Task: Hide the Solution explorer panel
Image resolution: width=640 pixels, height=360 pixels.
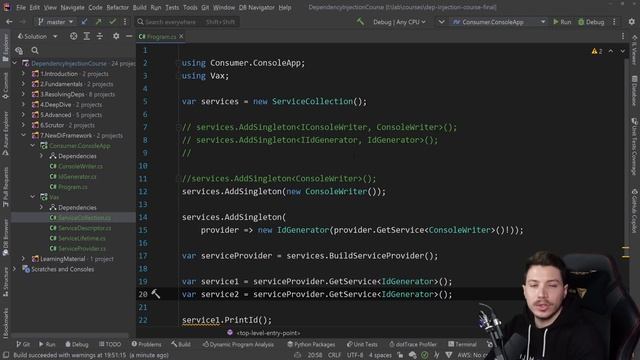Action: click(129, 36)
